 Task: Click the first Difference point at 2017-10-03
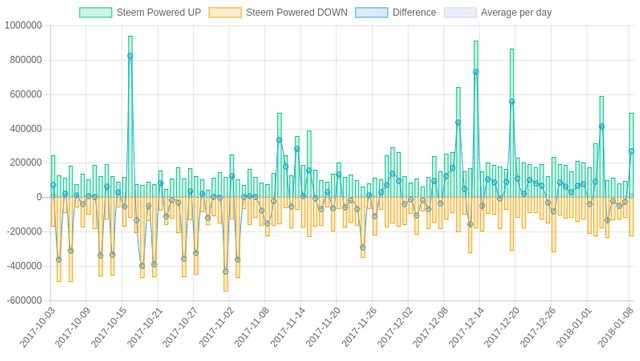coord(53,185)
